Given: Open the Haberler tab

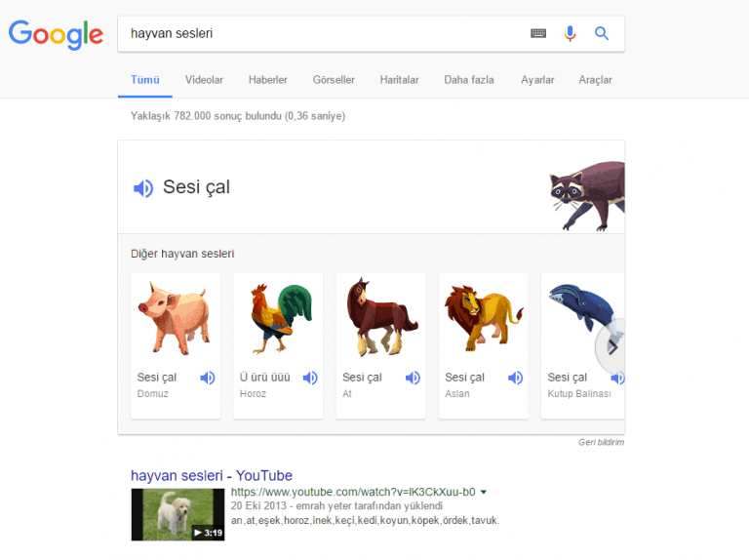Looking at the screenshot, I should (x=268, y=80).
